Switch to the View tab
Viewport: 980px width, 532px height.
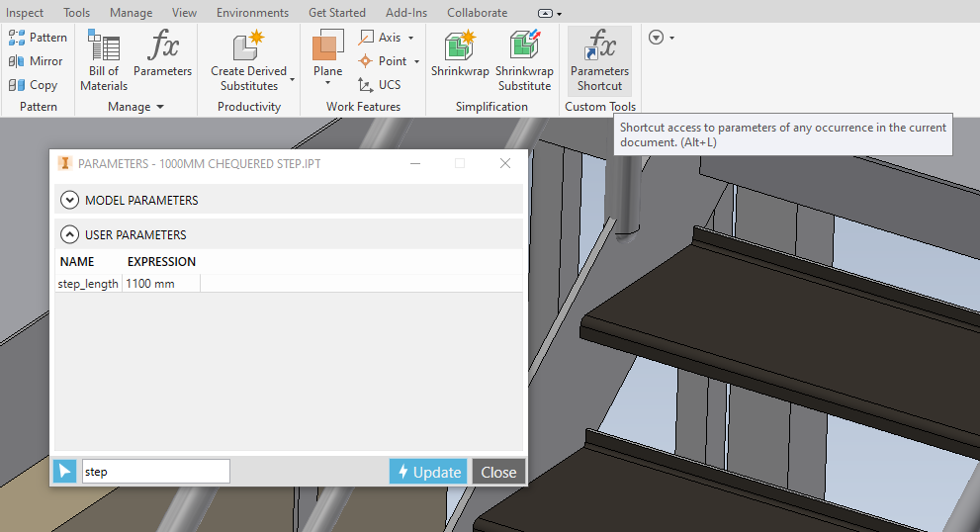coord(184,13)
